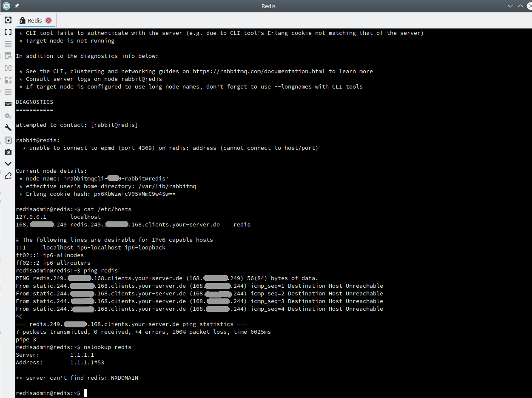Take a screenshot with the camera icon
This screenshot has width=532, height=398.
point(8,152)
